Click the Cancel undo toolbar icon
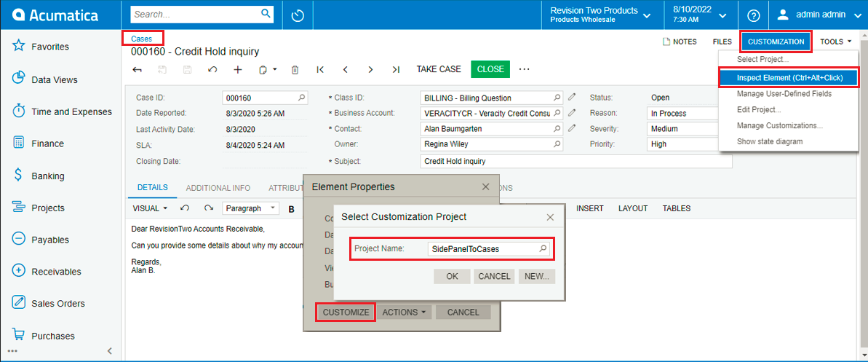Screen dimensions: 868x362 [212, 69]
